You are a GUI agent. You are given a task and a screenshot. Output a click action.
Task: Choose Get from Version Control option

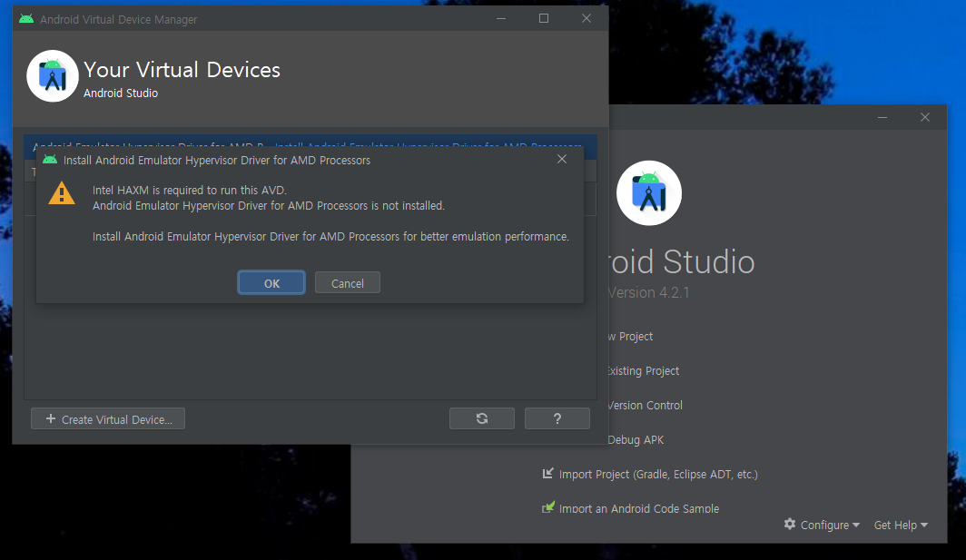pyautogui.click(x=645, y=406)
